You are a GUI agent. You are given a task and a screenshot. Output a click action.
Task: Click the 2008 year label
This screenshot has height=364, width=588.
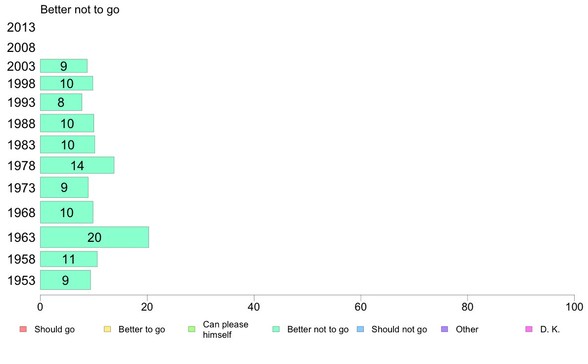point(21,47)
